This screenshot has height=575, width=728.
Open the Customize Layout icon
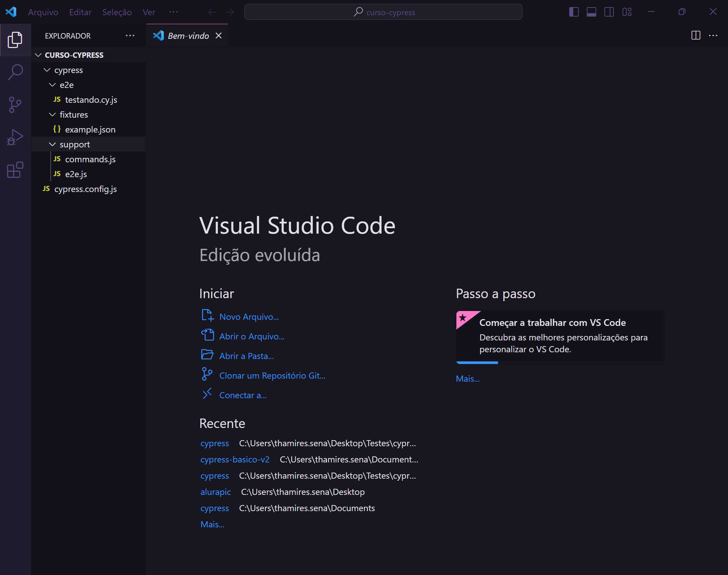(627, 12)
